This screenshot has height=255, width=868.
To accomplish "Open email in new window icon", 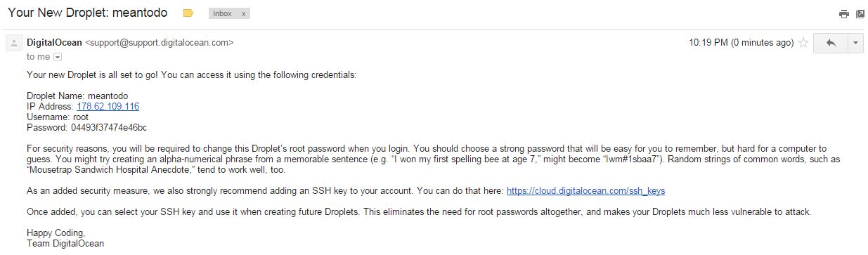I will [860, 14].
